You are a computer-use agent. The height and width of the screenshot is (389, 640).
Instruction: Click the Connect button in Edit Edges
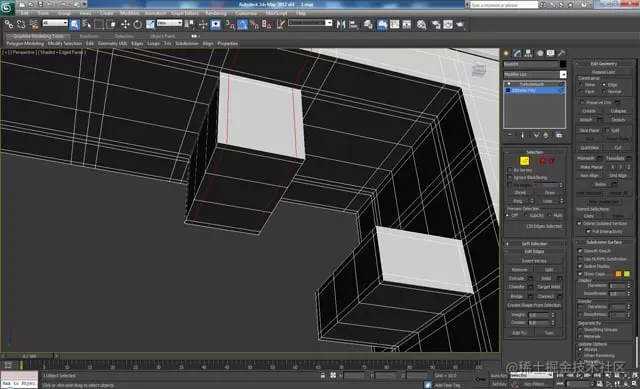(x=545, y=296)
